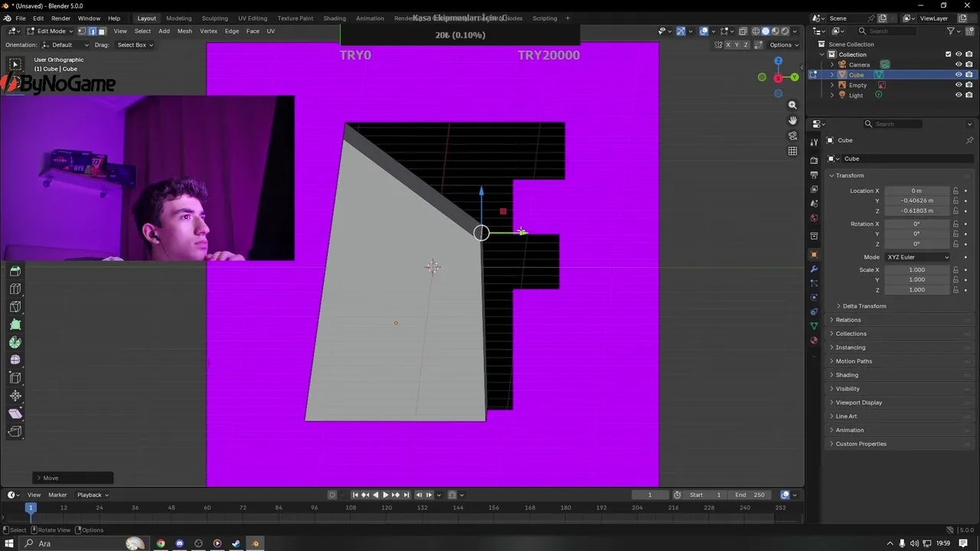
Task: Select wireframe viewport shading icon
Action: coord(756,31)
